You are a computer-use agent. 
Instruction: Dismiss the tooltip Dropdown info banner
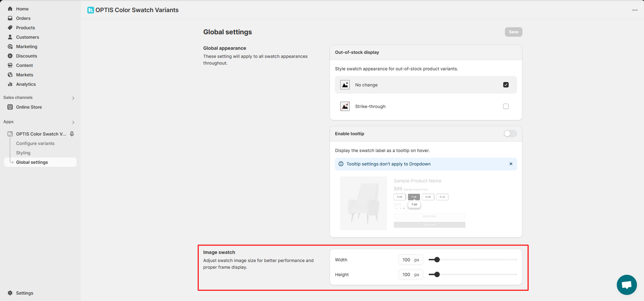coord(511,164)
